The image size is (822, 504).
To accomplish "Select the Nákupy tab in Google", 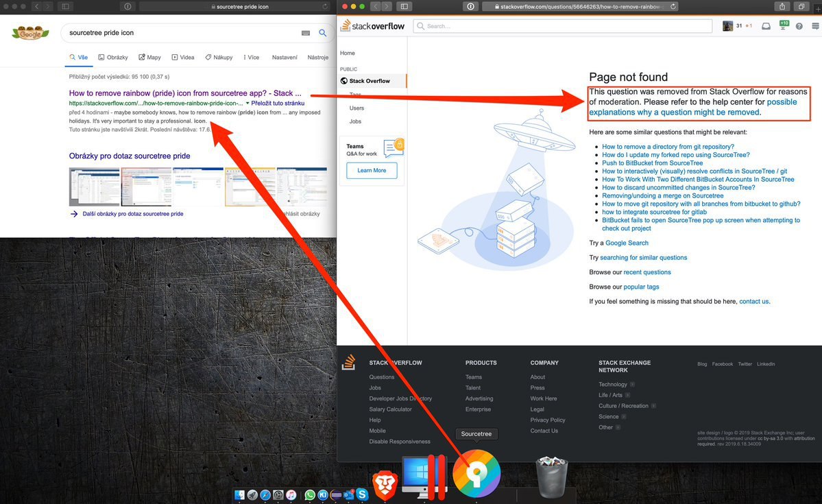I will point(219,57).
